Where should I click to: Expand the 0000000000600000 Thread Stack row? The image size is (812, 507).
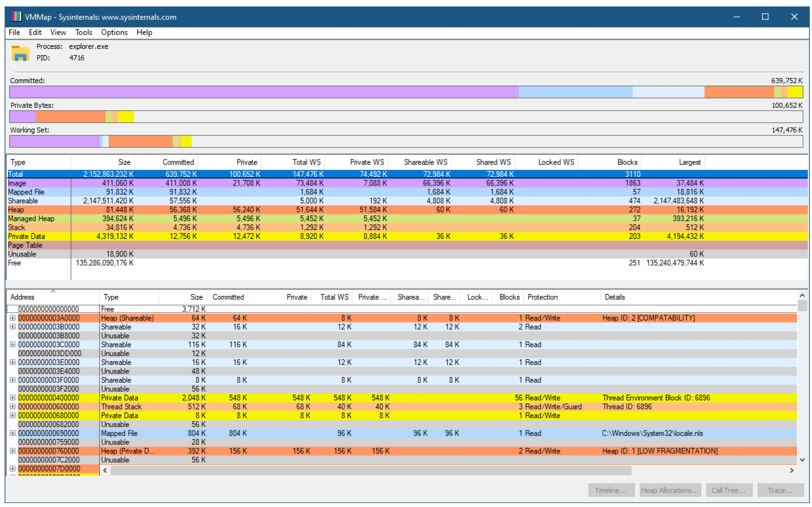[13, 406]
